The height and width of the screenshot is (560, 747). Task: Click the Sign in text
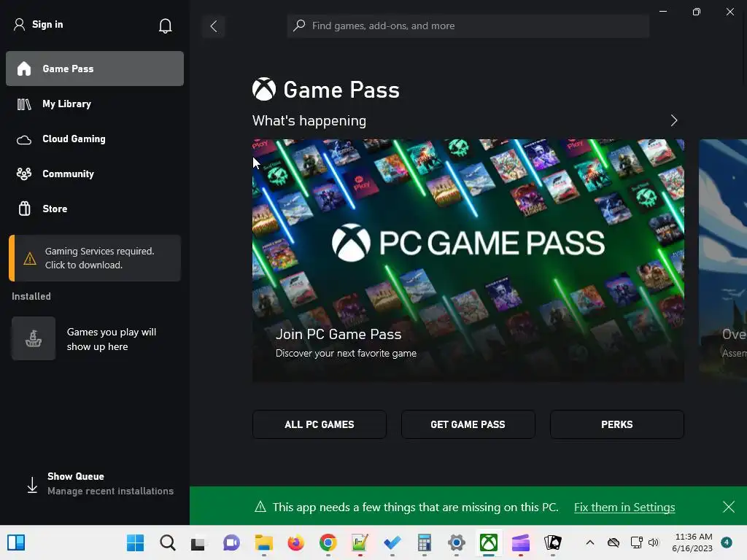pyautogui.click(x=47, y=24)
